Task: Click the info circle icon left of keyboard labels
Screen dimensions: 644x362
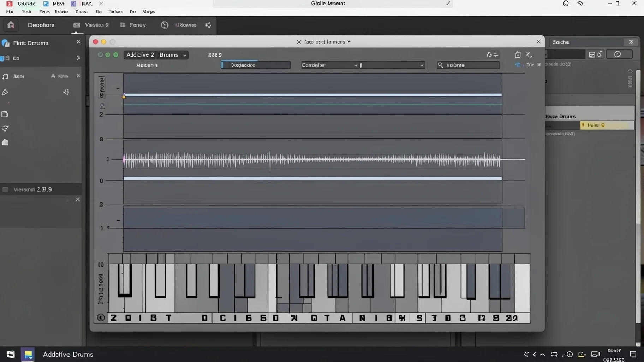Action: [101, 317]
